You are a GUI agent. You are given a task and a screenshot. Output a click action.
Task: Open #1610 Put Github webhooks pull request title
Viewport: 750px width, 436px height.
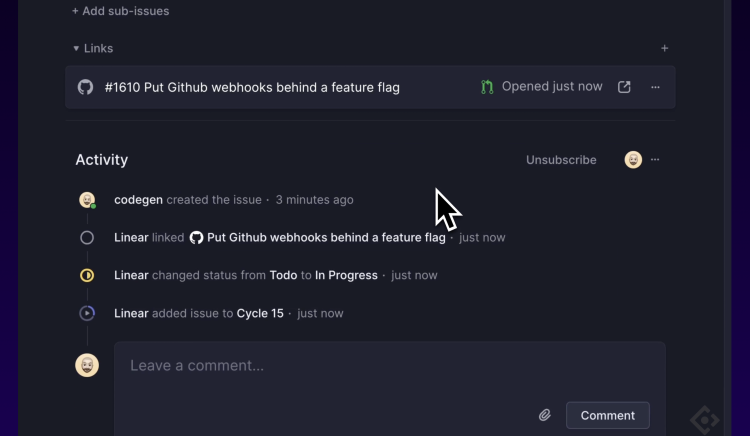pos(252,87)
